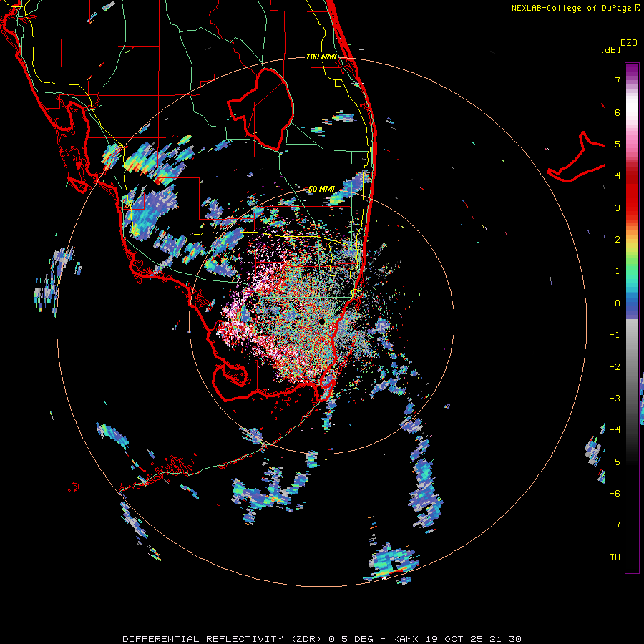Click the black radar site dot at the rings' center
The height and width of the screenshot is (644, 644).
point(321,321)
